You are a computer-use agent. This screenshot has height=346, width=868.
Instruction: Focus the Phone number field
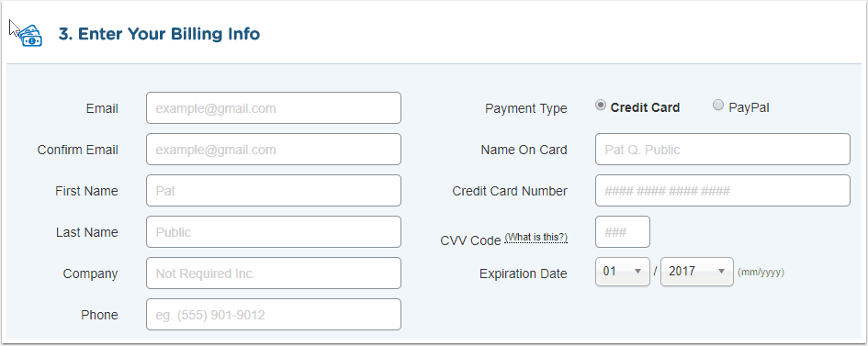[x=274, y=315]
